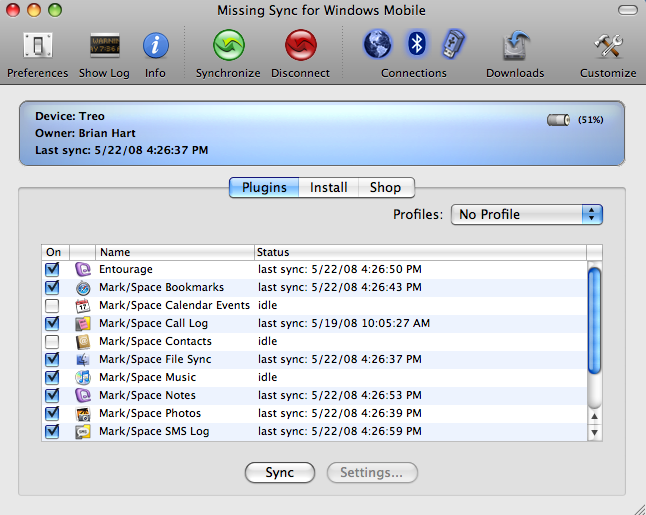Click the Name column header to sort

173,252
